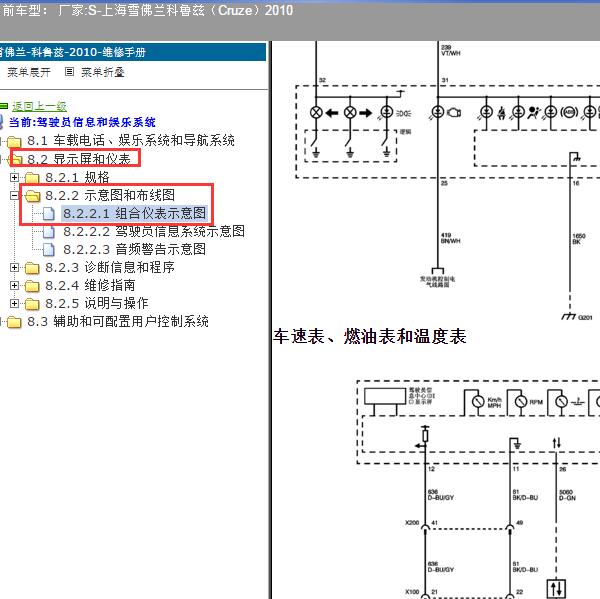Select the 8.2 显示屏和仪表 node
600x599 pixels.
pyautogui.click(x=79, y=159)
